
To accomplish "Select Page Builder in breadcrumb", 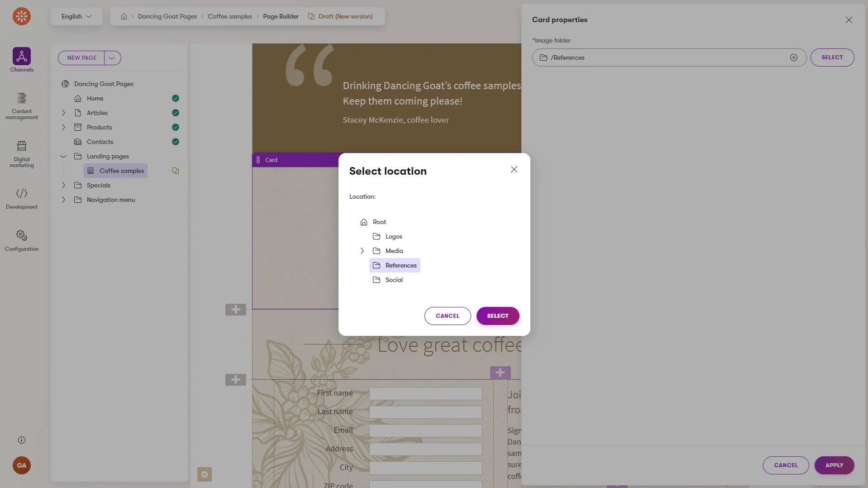I will click(281, 16).
